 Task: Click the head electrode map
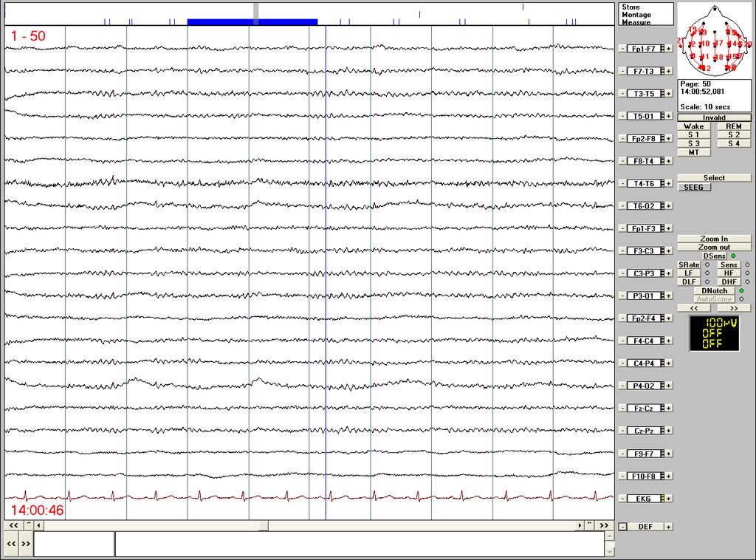(715, 41)
